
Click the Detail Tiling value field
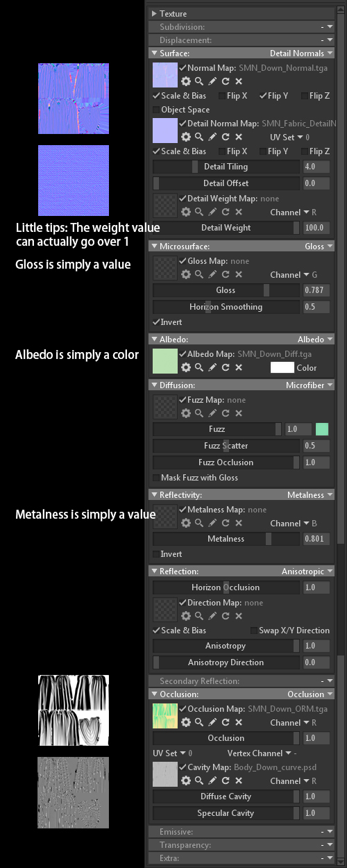pyautogui.click(x=316, y=167)
